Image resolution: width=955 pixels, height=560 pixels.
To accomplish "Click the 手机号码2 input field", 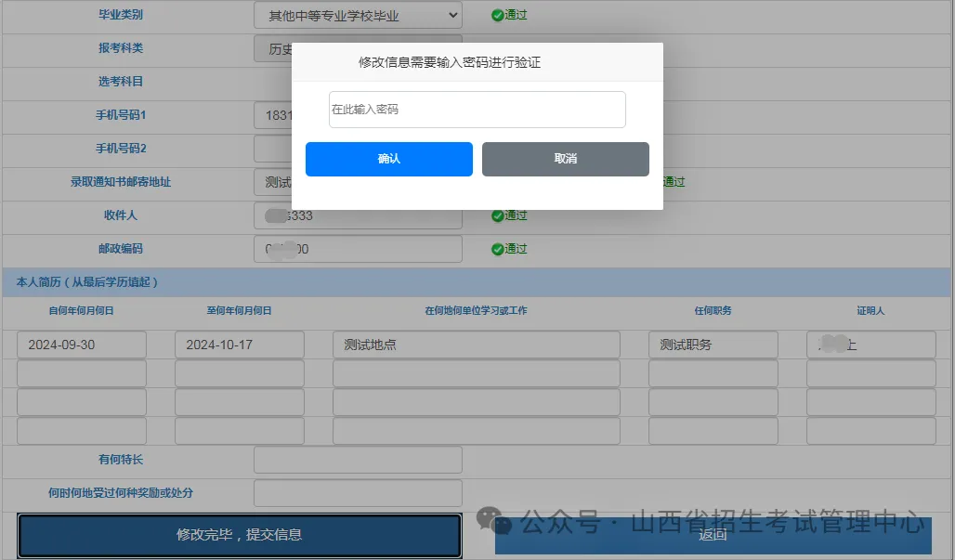I will click(273, 149).
